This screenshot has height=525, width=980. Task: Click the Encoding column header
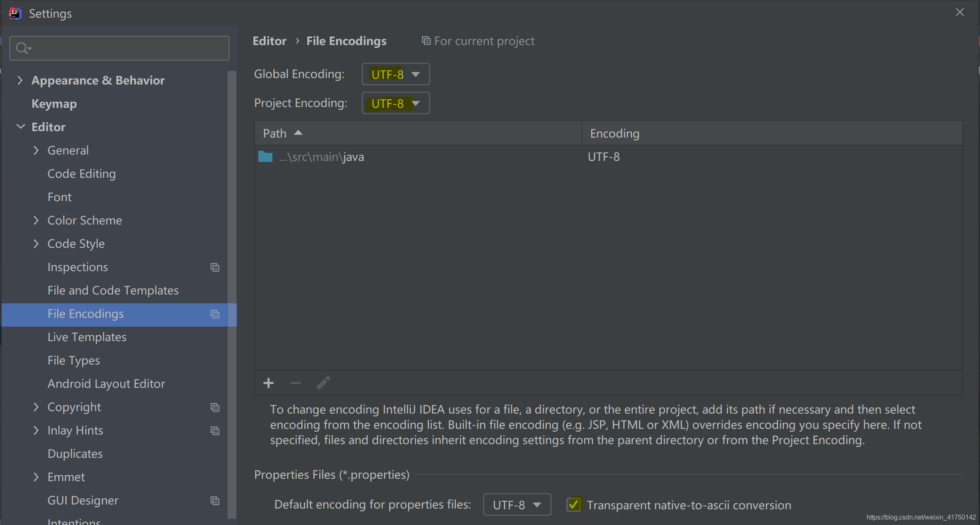click(772, 133)
